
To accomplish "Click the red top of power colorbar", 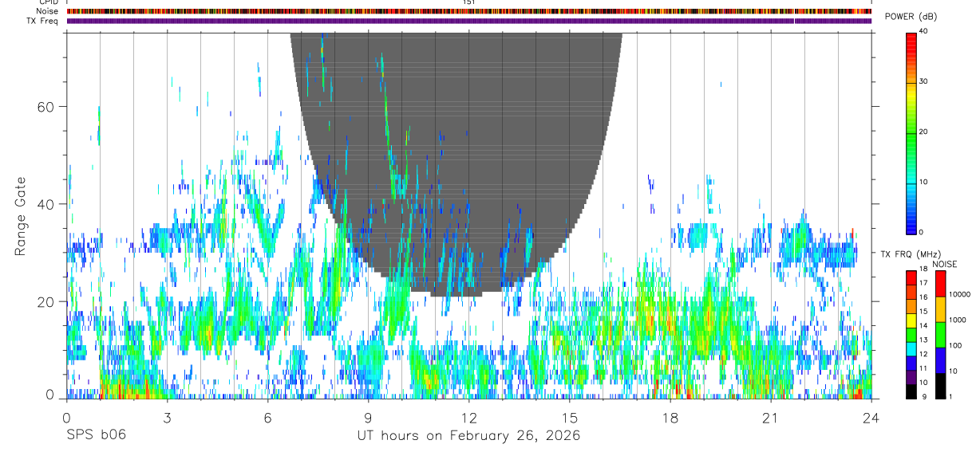I will (911, 40).
